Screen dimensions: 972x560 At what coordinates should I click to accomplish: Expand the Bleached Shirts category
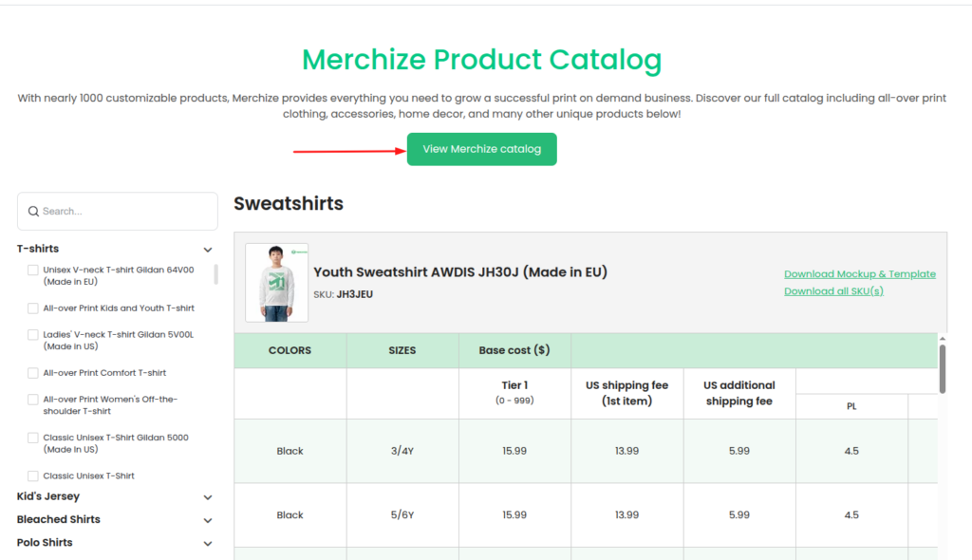pyautogui.click(x=208, y=520)
